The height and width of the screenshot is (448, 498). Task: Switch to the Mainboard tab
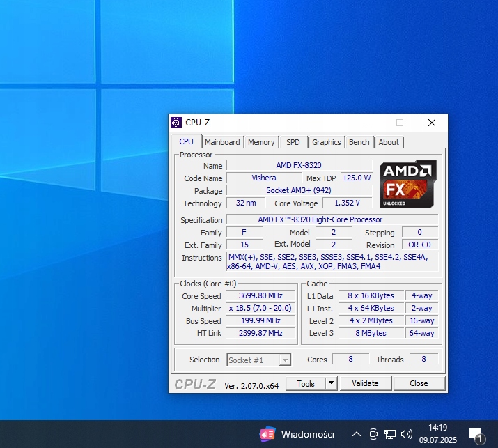point(222,142)
